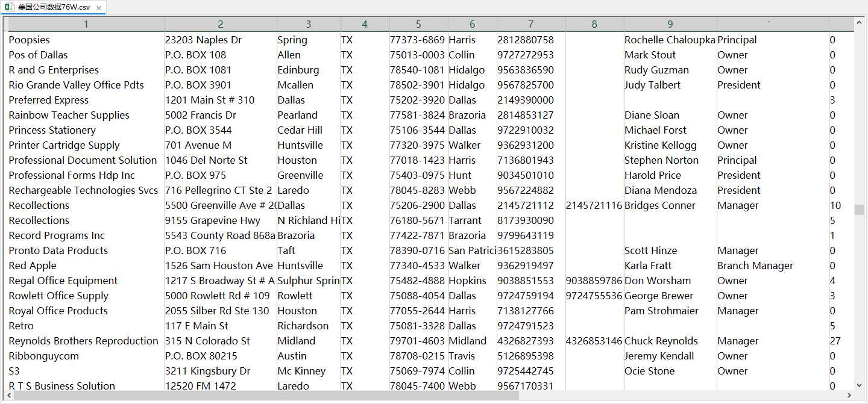This screenshot has width=868, height=404.
Task: Select contact Chuck Reynolds
Action: click(x=670, y=341)
